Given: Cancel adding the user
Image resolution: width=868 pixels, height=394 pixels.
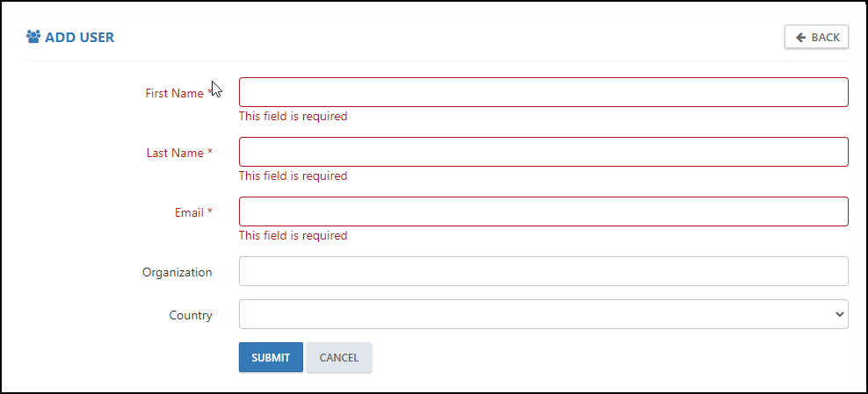Looking at the screenshot, I should 339,357.
